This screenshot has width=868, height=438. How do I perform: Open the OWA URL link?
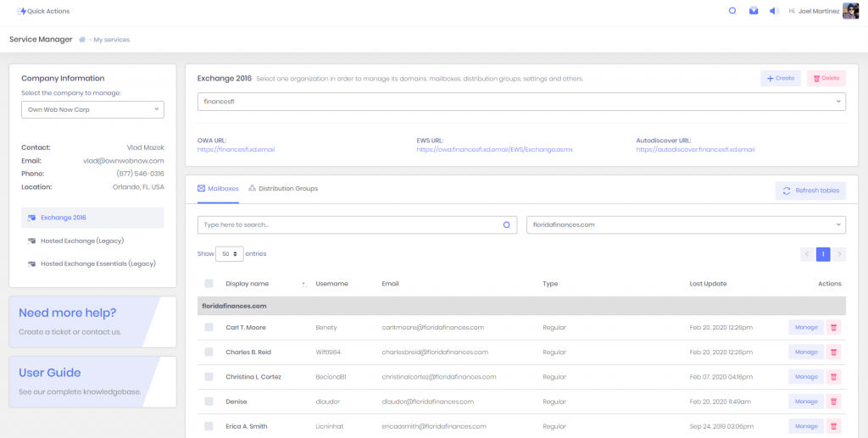236,149
